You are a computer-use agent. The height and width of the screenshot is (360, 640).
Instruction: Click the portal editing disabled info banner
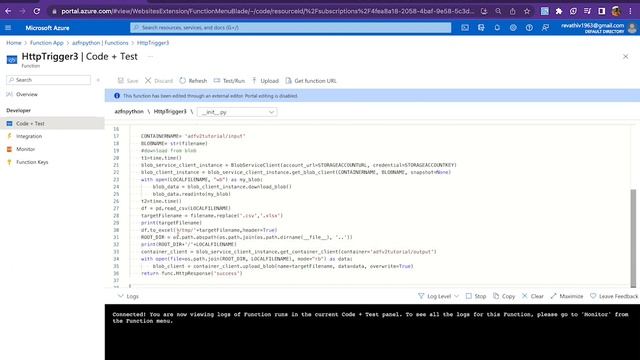tap(372, 96)
